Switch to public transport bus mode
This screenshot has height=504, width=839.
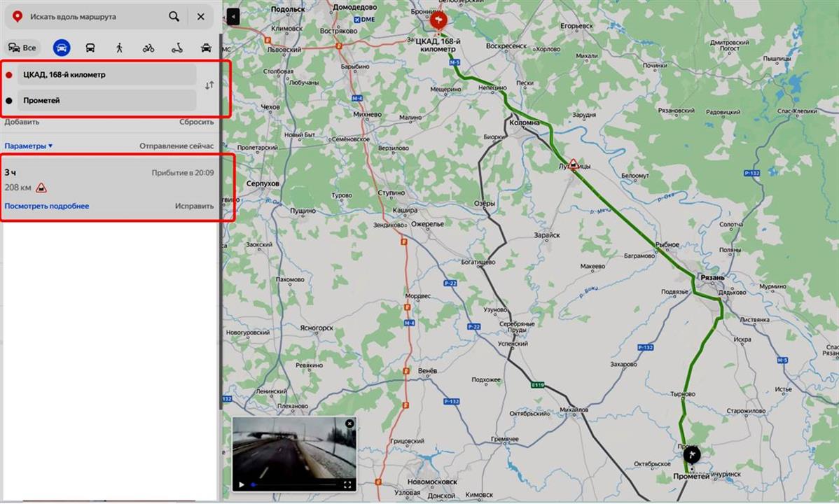click(x=90, y=48)
